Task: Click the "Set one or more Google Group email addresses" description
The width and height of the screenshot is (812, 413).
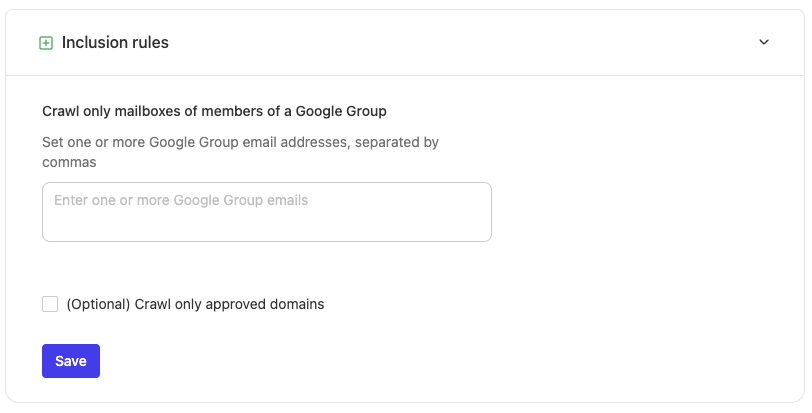Action: point(240,142)
